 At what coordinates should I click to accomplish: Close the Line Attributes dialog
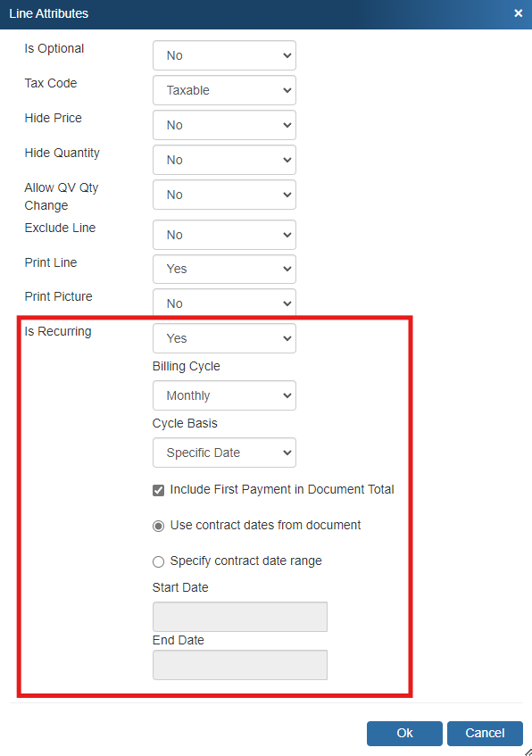click(518, 13)
